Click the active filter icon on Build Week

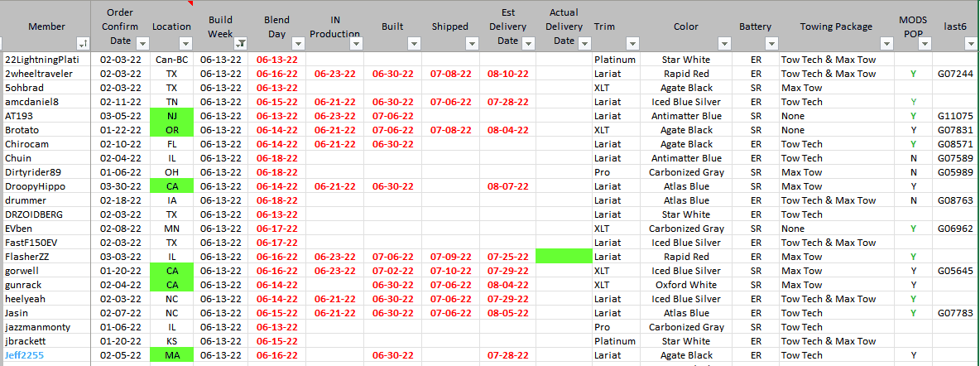(x=239, y=43)
